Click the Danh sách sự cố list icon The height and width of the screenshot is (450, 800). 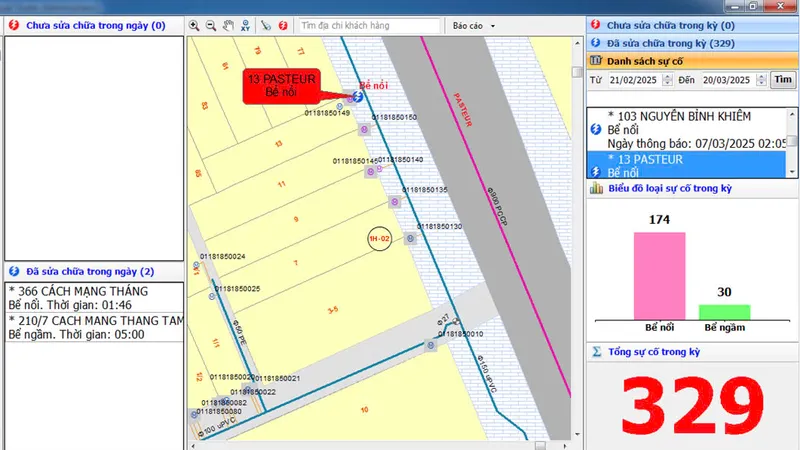click(x=595, y=61)
